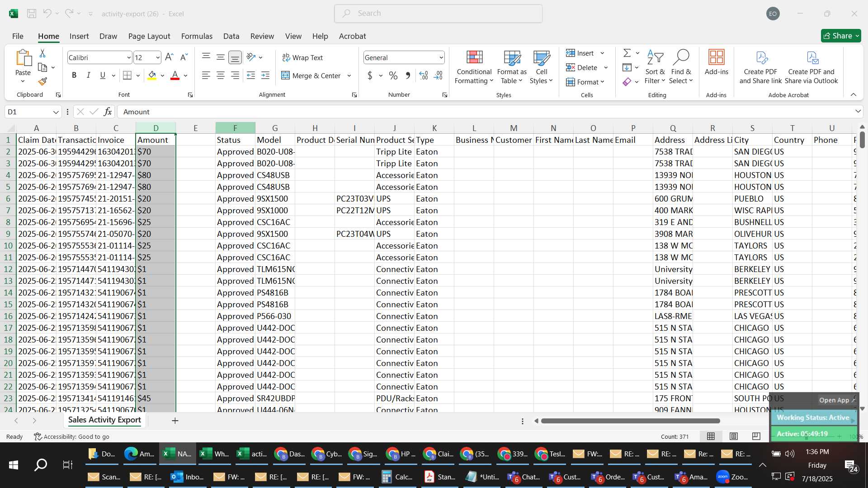This screenshot has height=488, width=868.
Task: Click the Decrease Font Size icon
Action: 184,57
